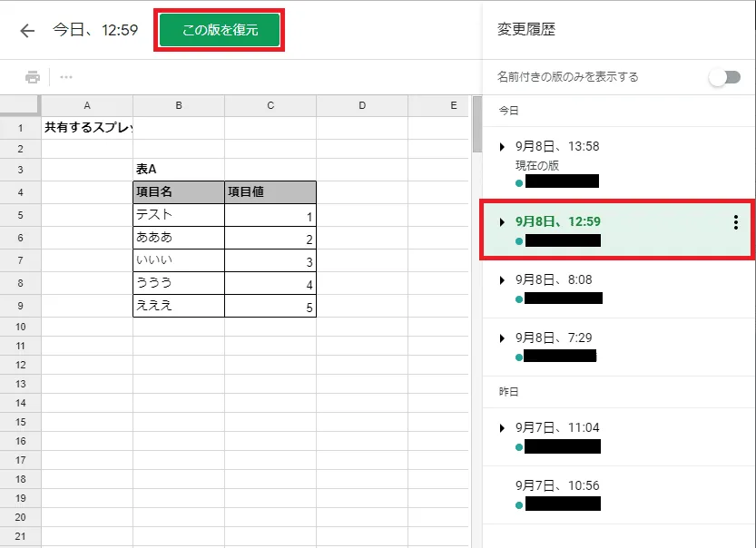The image size is (756, 548).
Task: Click value cell 3 next to いいい
Action: tap(270, 260)
